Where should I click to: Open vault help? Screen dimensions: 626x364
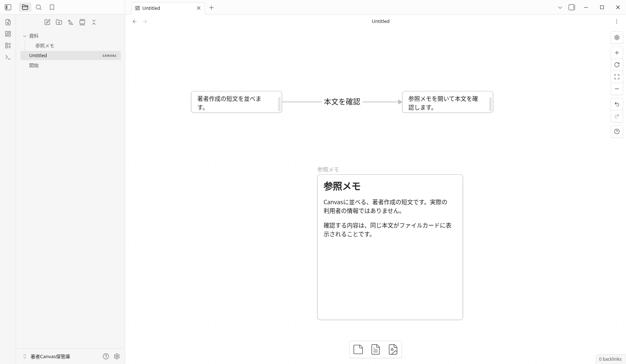(106, 356)
